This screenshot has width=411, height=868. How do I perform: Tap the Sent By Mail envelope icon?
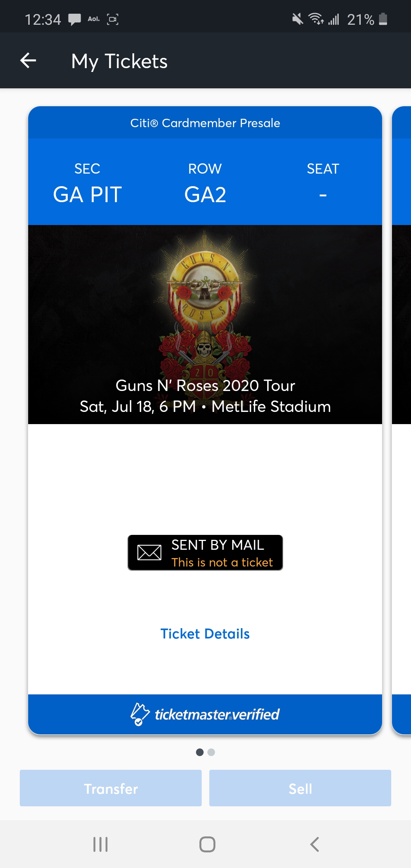(149, 552)
